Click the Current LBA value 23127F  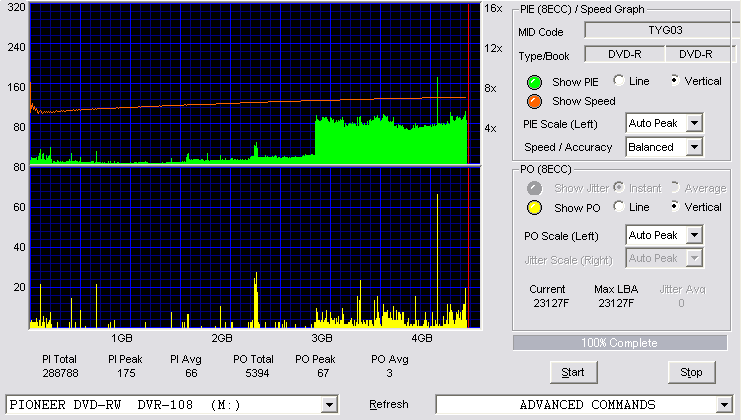click(551, 303)
